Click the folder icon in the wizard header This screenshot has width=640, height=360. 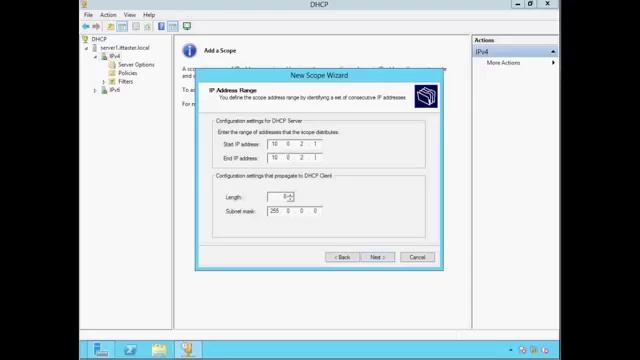click(x=426, y=96)
